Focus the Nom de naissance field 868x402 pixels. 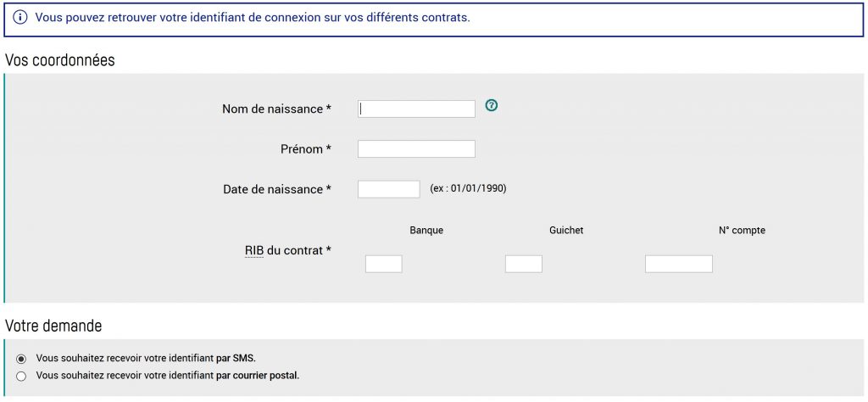coord(416,109)
